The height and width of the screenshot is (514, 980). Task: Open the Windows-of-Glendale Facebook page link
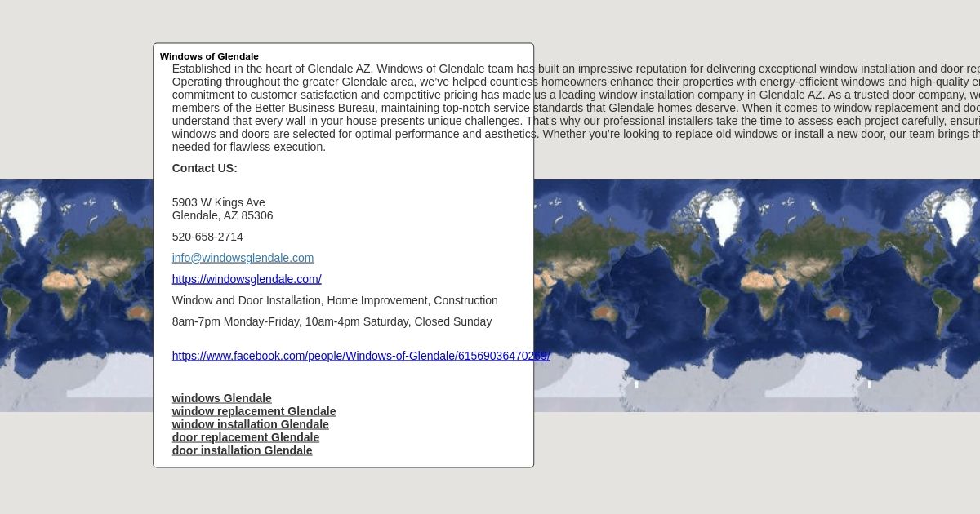tap(361, 356)
